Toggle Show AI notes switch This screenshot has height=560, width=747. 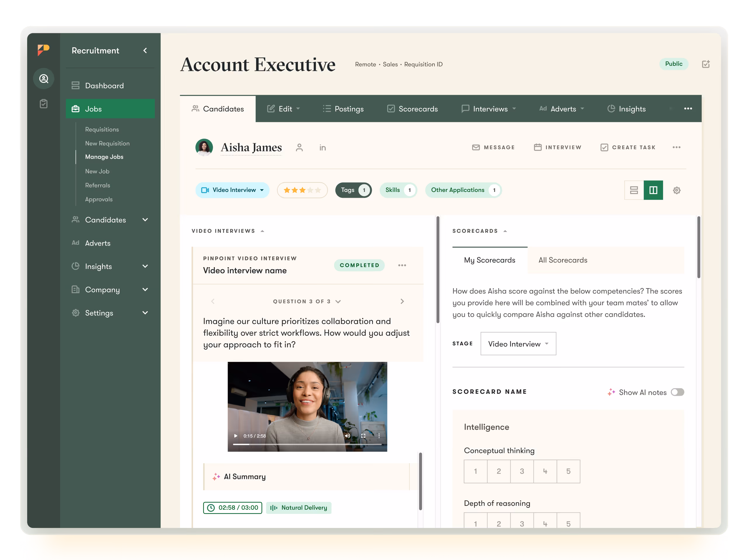[x=678, y=392]
